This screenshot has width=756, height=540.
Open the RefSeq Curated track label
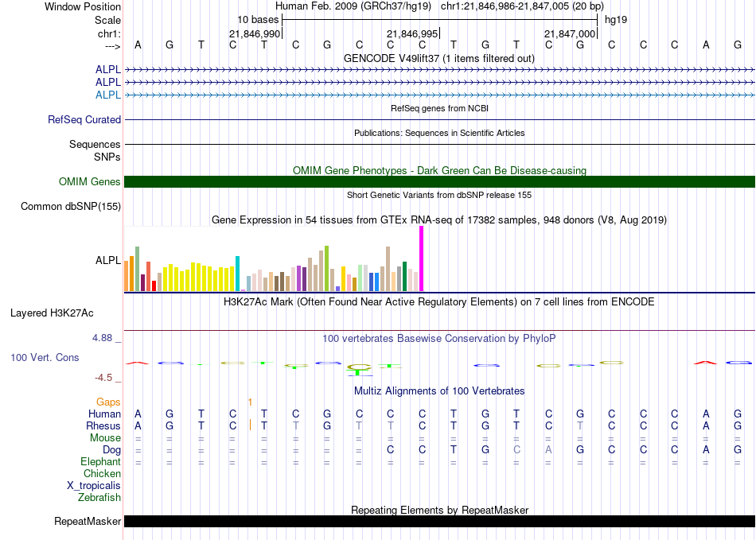point(84,120)
